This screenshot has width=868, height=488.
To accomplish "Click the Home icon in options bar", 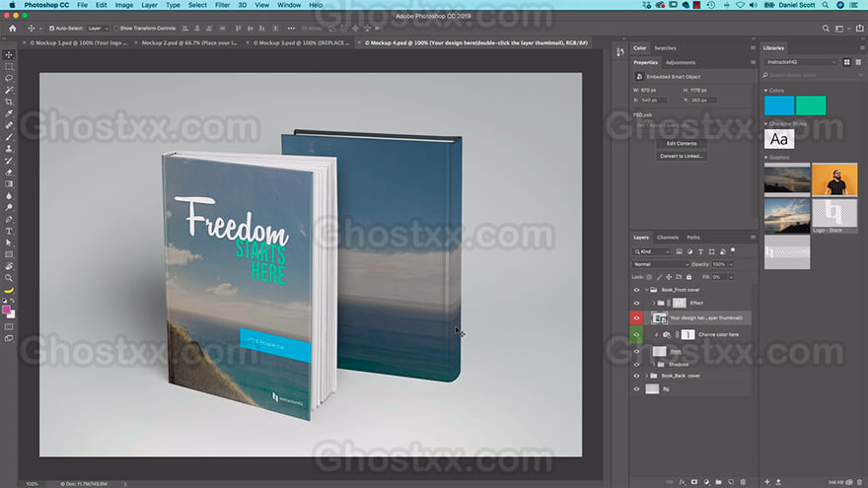I will pos(13,29).
